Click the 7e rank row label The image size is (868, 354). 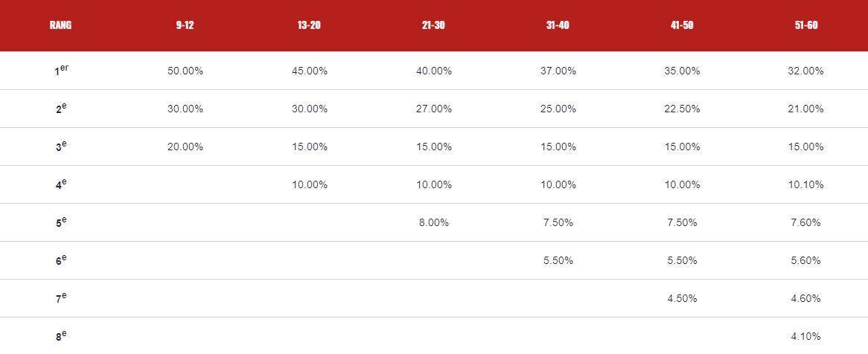(60, 298)
